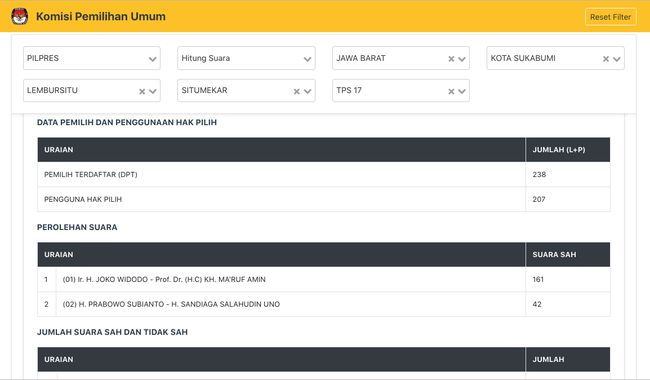Remove the TPS 17 selection
Image resolution: width=650 pixels, height=380 pixels.
(451, 91)
